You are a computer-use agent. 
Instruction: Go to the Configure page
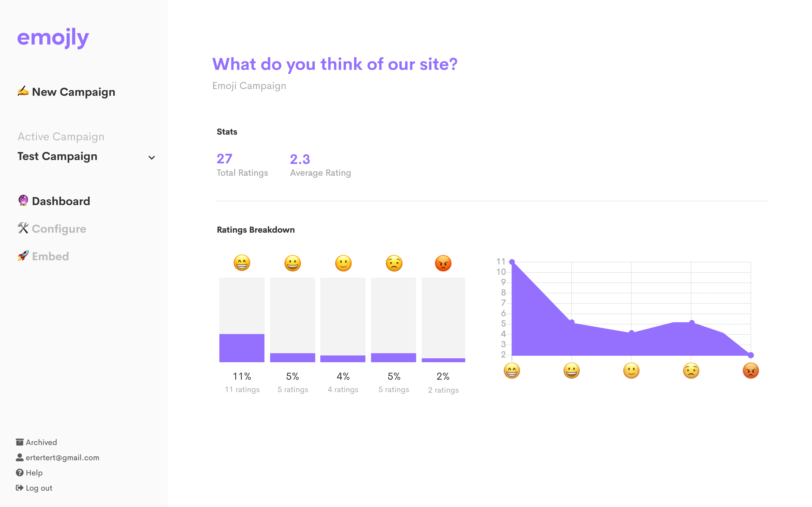tap(59, 229)
